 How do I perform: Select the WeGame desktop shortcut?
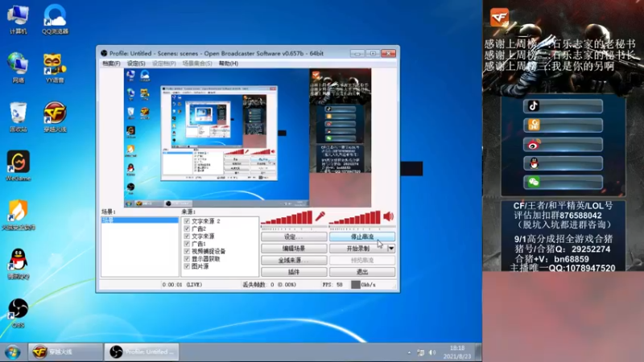pyautogui.click(x=18, y=167)
